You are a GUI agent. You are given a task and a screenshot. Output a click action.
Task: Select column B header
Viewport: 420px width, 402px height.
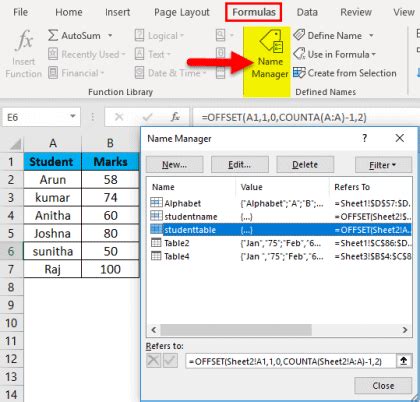[x=110, y=144]
